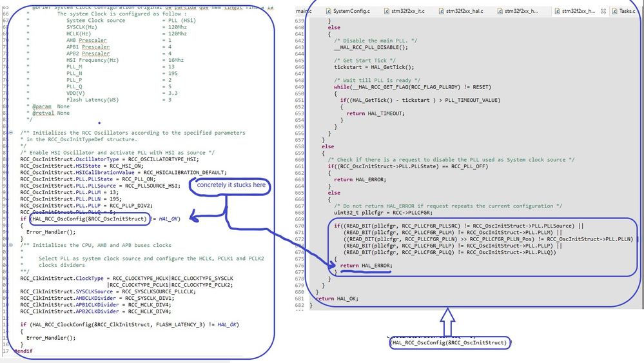Image resolution: width=644 pixels, height=363 pixels.
Task: Click the 'APB1CLKDivider = RCC_HCLK_DIV4;' line
Action: [95, 305]
